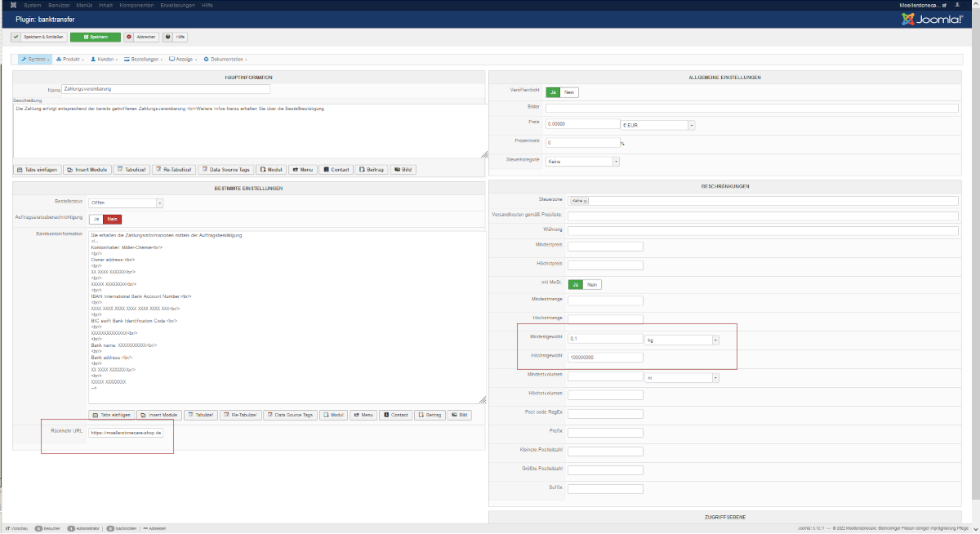Click Beitrag button below Bankkontoinformation editor

430,415
